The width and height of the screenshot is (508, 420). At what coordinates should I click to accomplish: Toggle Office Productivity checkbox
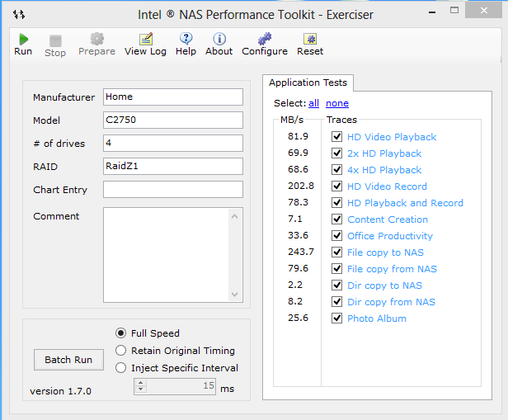(x=337, y=236)
